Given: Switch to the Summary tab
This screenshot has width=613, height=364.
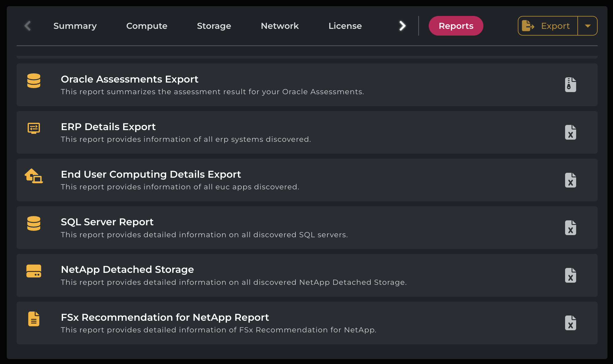Looking at the screenshot, I should [x=75, y=26].
